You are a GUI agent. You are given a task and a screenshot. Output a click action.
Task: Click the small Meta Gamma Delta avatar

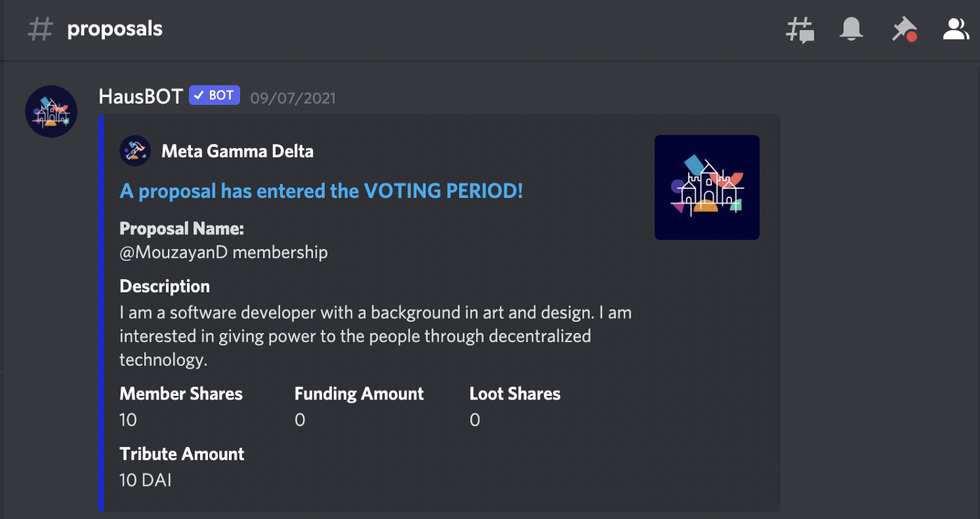click(x=135, y=150)
